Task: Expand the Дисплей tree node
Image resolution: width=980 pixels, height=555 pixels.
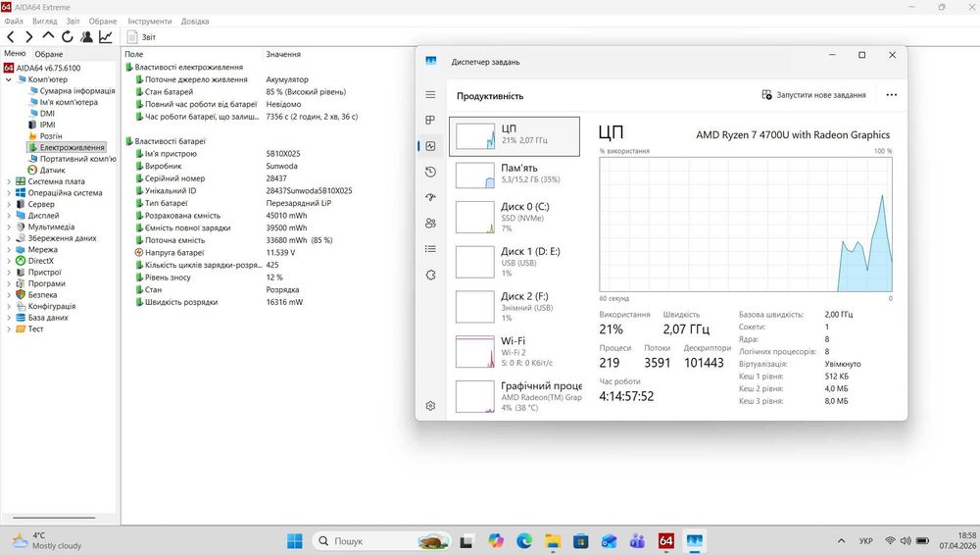Action: 9,216
